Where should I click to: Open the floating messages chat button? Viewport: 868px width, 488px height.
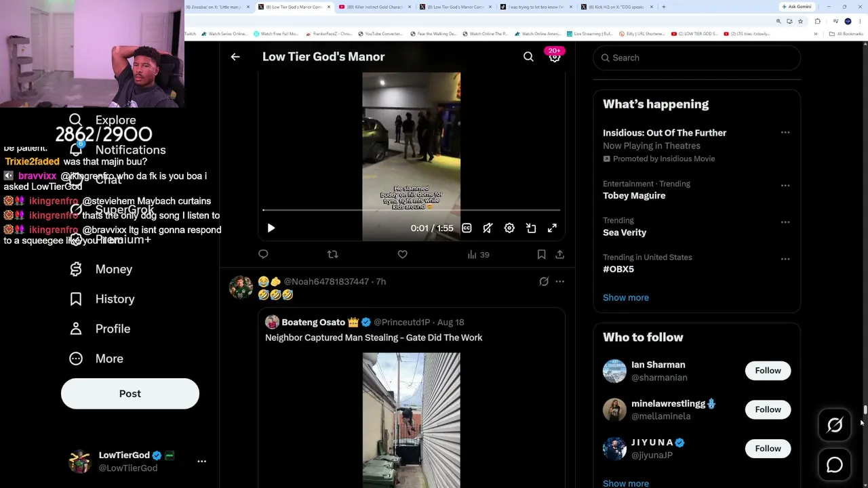[x=835, y=465]
